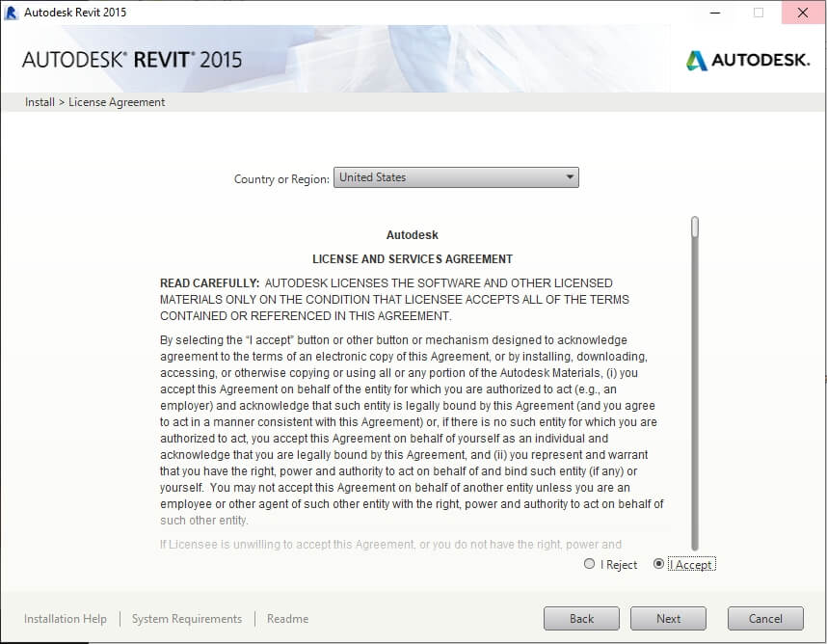Open the Readme link

click(x=287, y=619)
